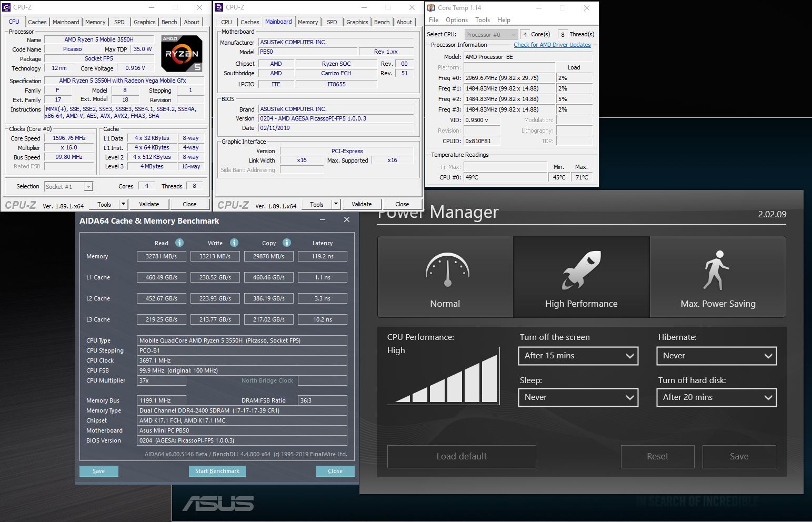
Task: Click the Load default button
Action: (462, 456)
